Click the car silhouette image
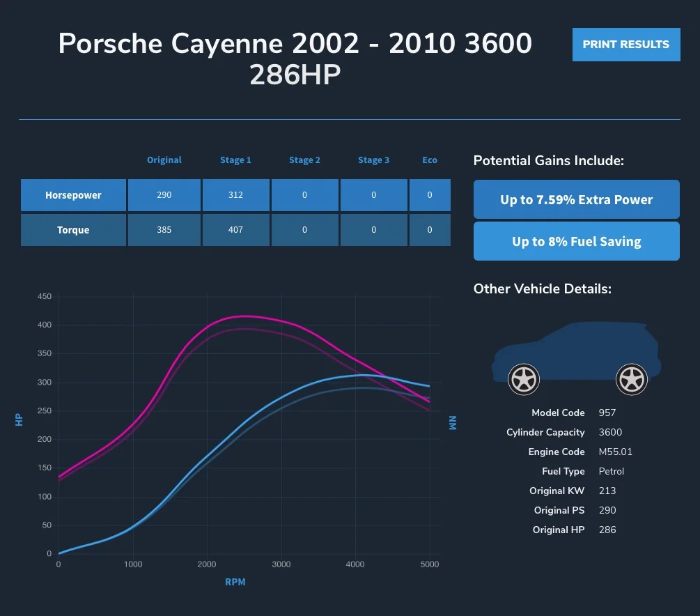The image size is (700, 616). 576,358
